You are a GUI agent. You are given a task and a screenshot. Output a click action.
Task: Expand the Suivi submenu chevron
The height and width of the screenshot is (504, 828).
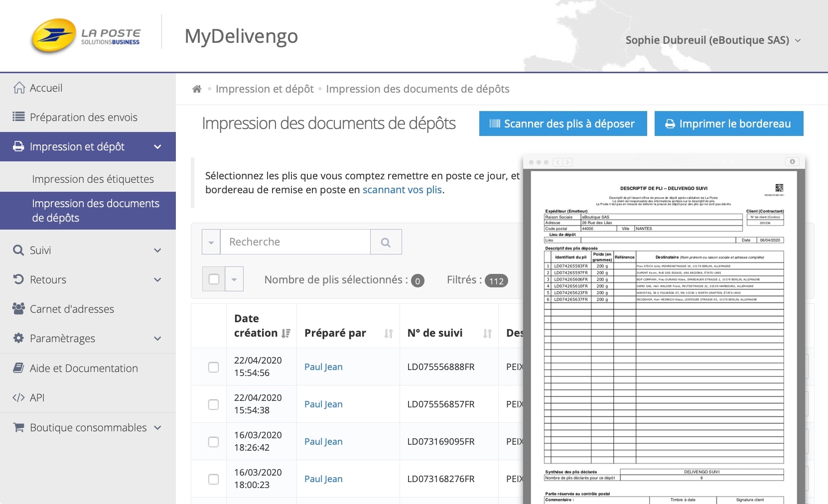coord(157,251)
